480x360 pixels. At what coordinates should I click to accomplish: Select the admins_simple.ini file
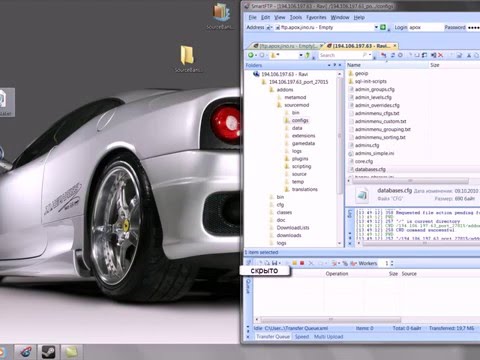pos(374,153)
